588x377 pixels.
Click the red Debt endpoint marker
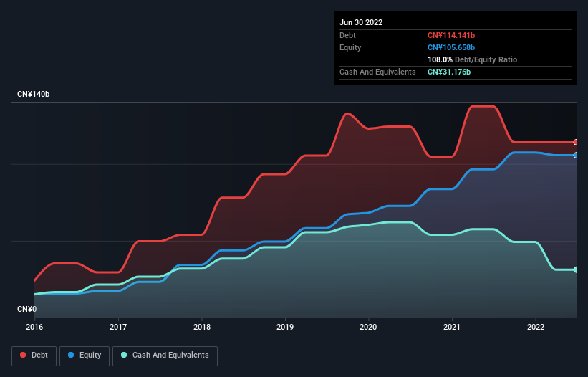coord(576,142)
